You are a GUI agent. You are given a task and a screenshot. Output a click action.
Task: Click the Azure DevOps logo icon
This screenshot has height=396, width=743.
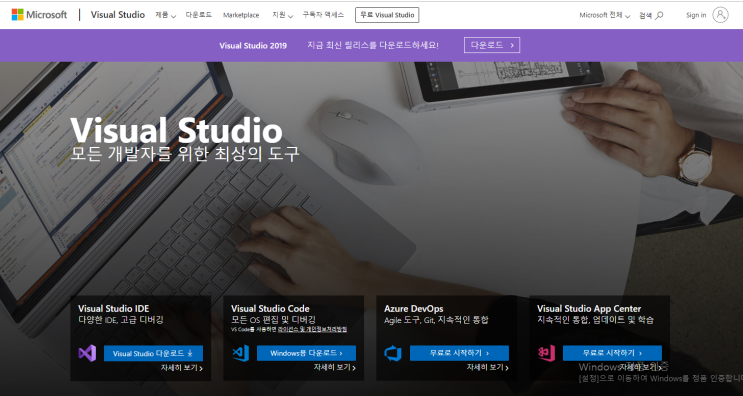tap(393, 353)
